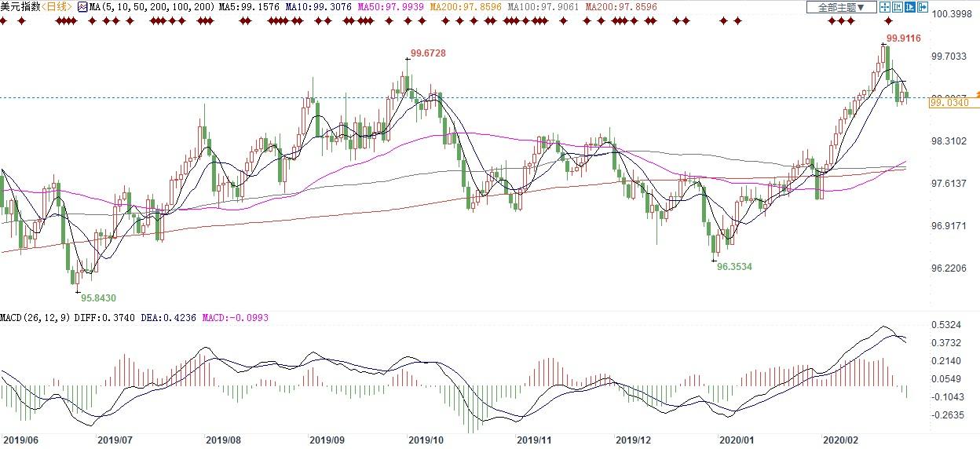Screen dimensions: 980x449
Task: Click the 95.8430 low price marker
Action: (x=98, y=298)
